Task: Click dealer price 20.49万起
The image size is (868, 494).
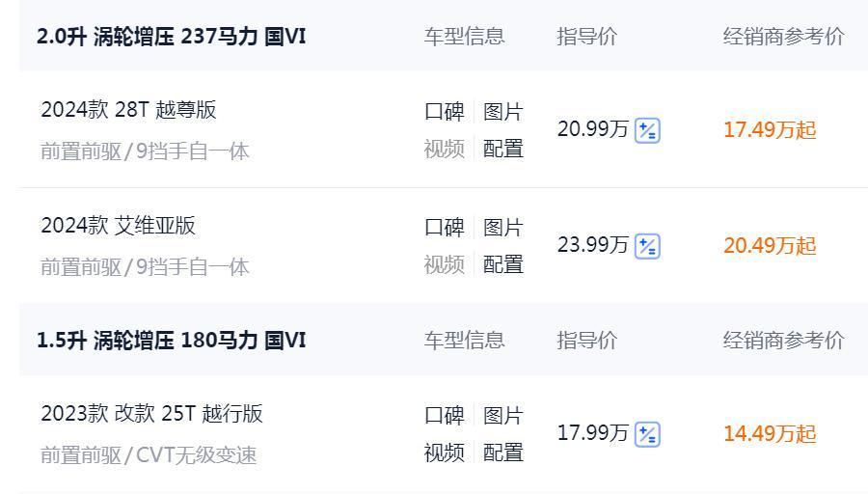Action: (770, 246)
